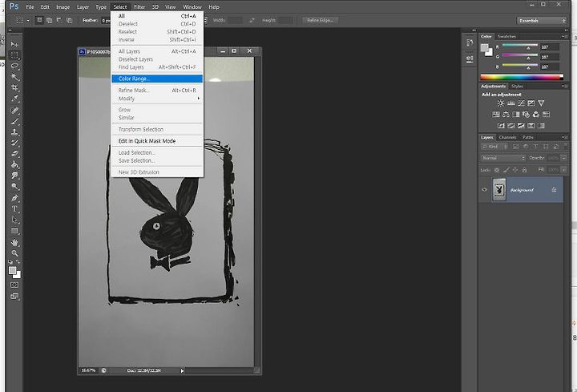Click the Background layer thumbnail
Screen dimensions: 577x392
coord(499,190)
